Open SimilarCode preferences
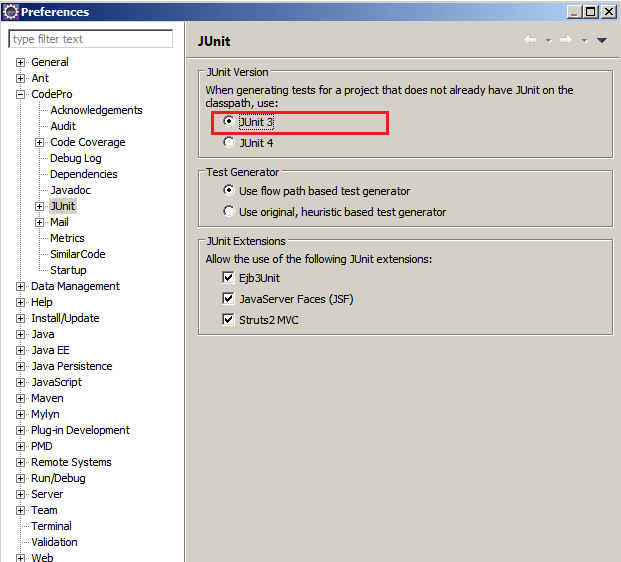 point(78,254)
